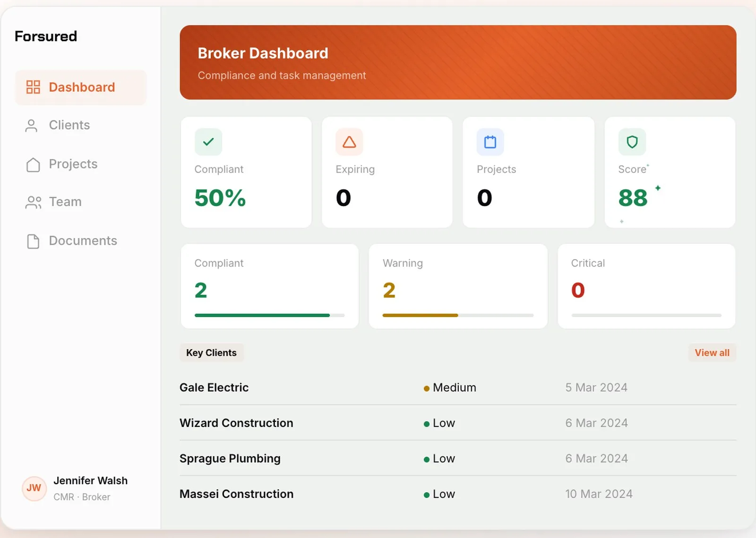Click Wizard Construction's 6 Mar 2024 date

[x=596, y=423]
